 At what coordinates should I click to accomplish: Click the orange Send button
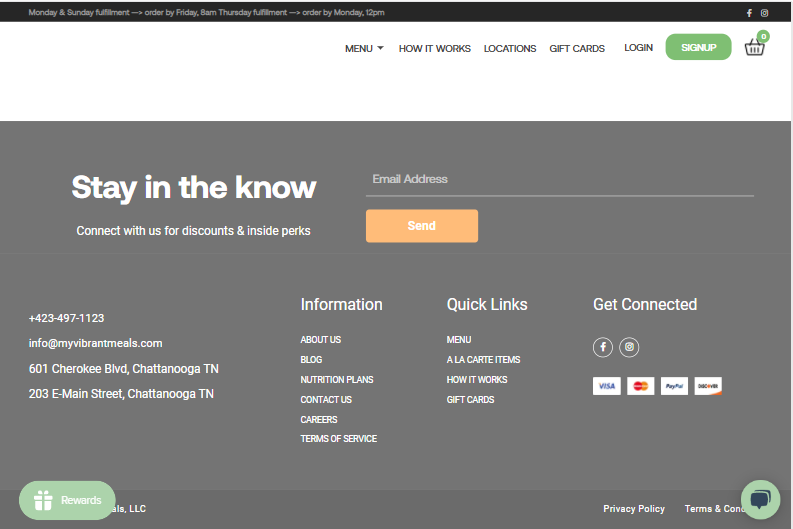[x=422, y=226]
